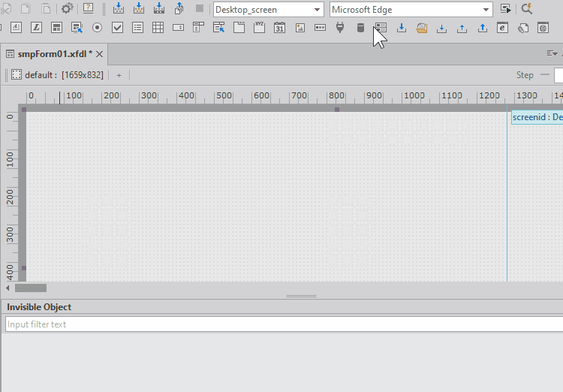Select the Combo component icon
This screenshot has height=392, width=563.
coord(199,28)
